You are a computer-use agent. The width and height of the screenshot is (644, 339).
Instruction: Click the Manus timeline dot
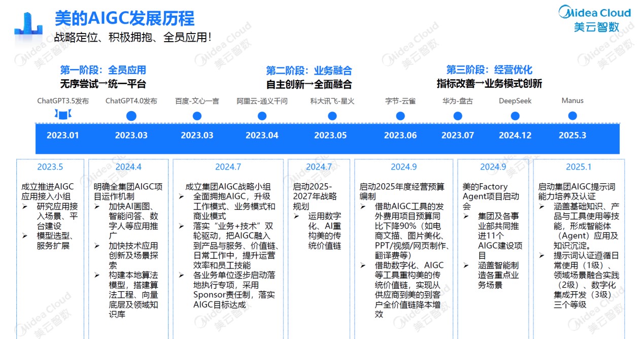pyautogui.click(x=572, y=116)
